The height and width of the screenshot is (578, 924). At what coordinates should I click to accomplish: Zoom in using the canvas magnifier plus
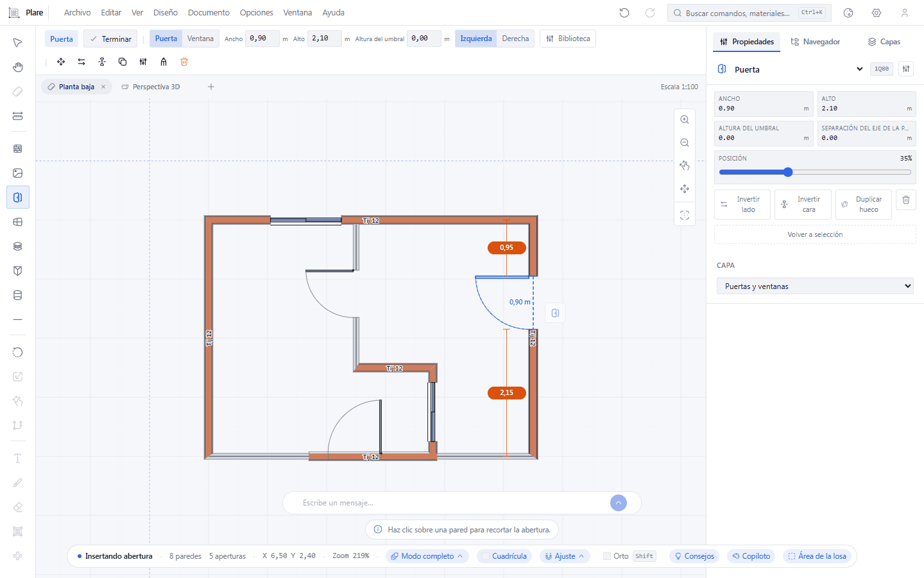[685, 119]
